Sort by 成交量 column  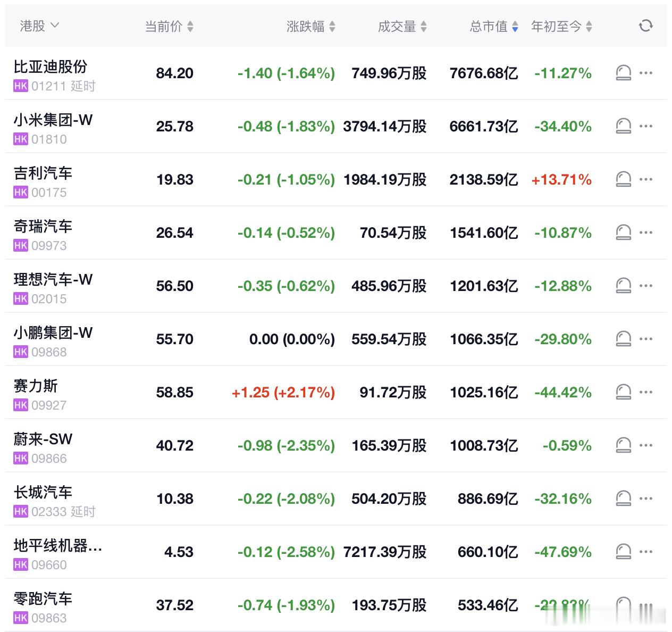point(402,26)
